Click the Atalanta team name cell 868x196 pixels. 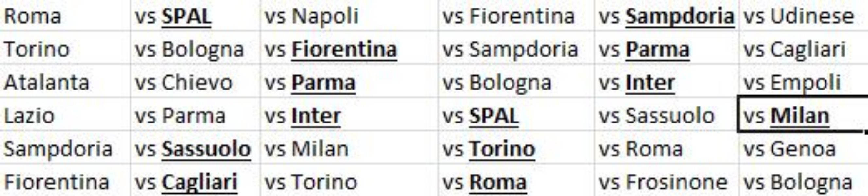(x=46, y=83)
